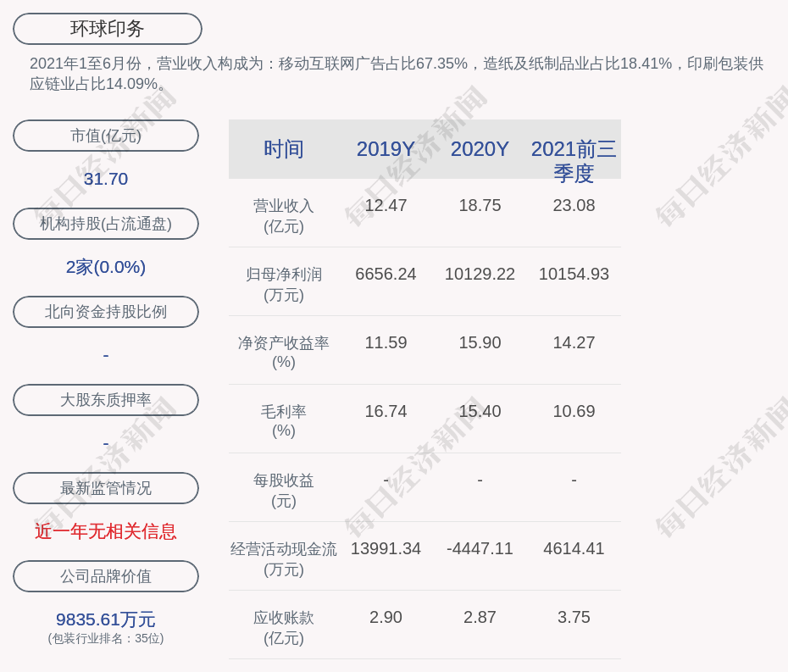Select net profit value 10129.22
The width and height of the screenshot is (788, 672).
tap(480, 274)
